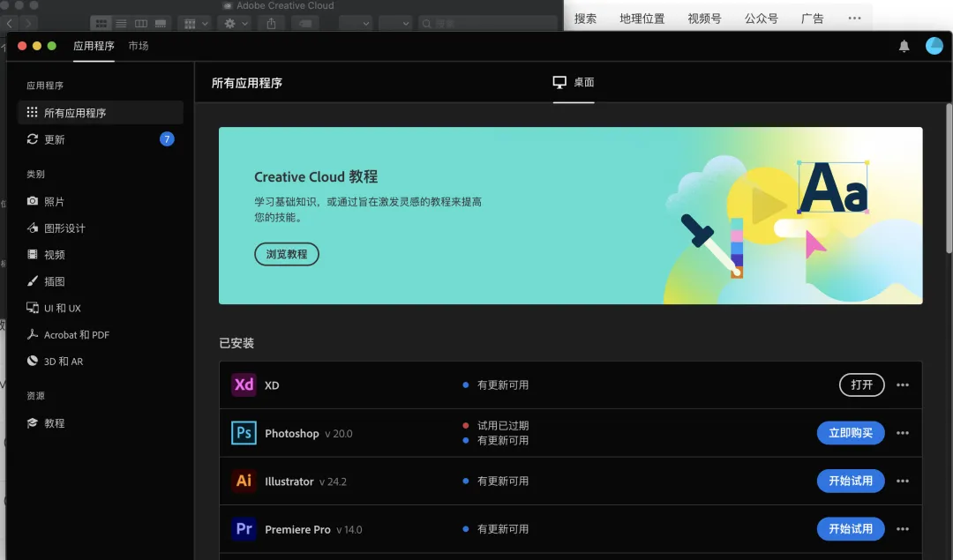Click 地理位置 tab in background window

642,19
